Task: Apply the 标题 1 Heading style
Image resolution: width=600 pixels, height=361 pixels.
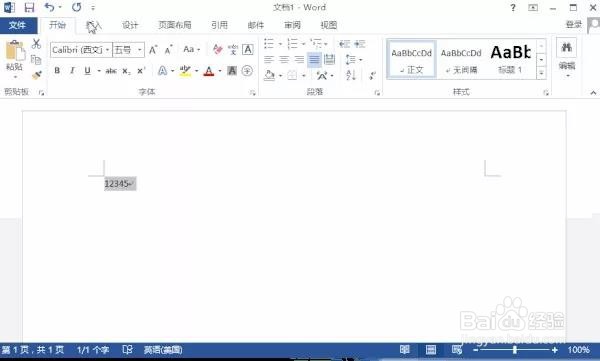Action: (510, 60)
